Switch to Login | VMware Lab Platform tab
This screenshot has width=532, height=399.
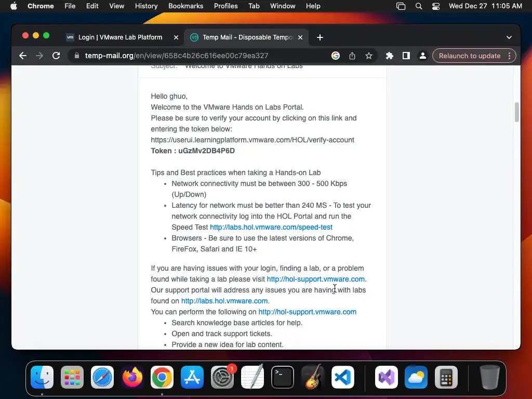point(121,37)
